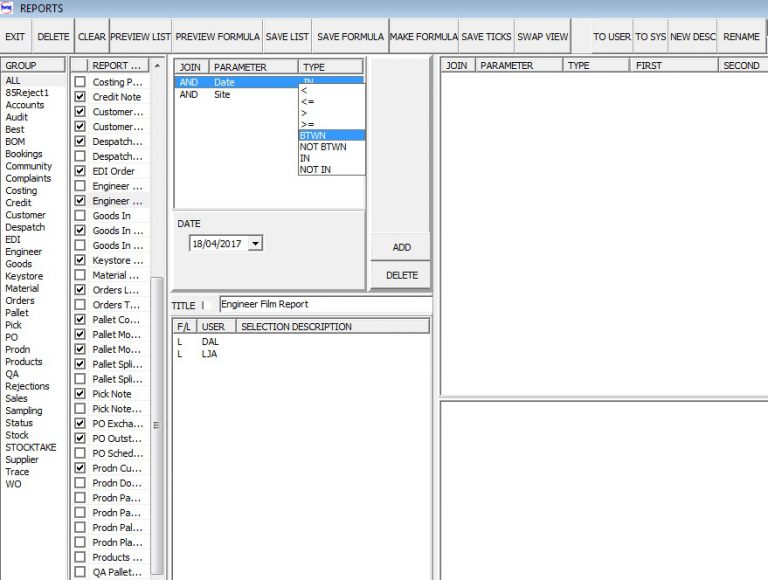Uncheck the Credit Note report checkbox
The width and height of the screenshot is (768, 580).
click(x=80, y=97)
